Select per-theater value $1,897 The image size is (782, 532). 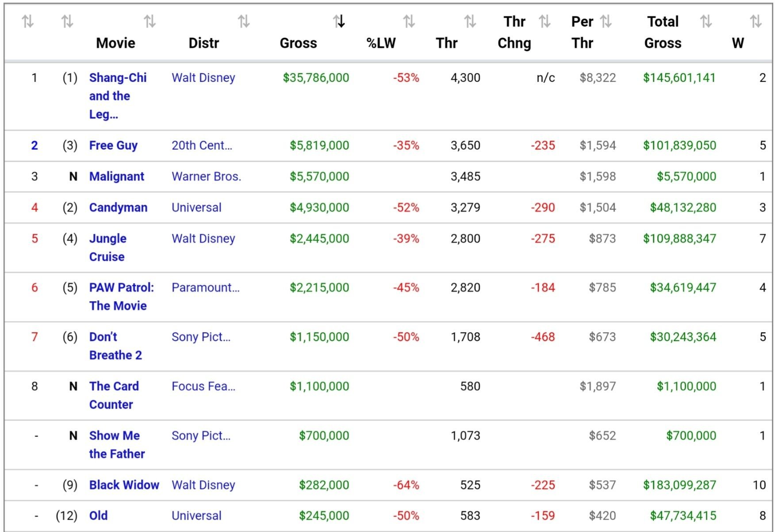598,387
